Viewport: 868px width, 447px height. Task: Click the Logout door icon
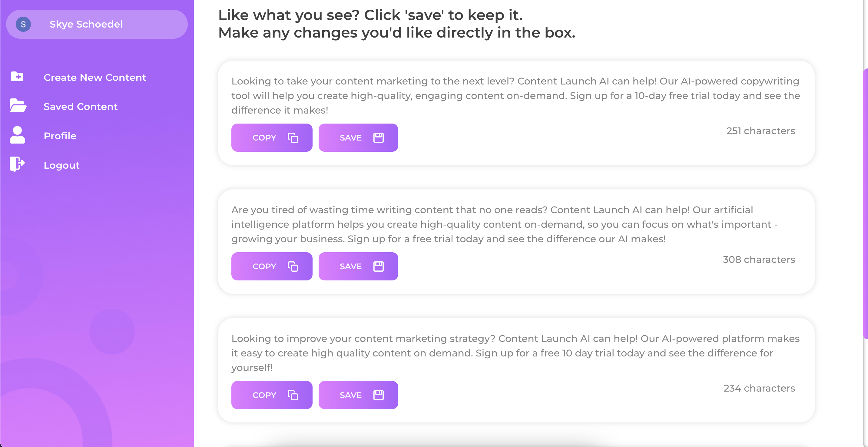[x=17, y=165]
